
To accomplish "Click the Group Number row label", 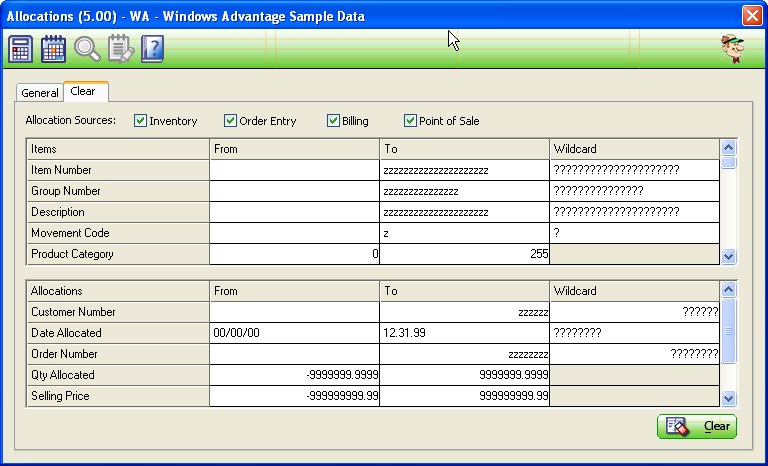I will tap(118, 191).
